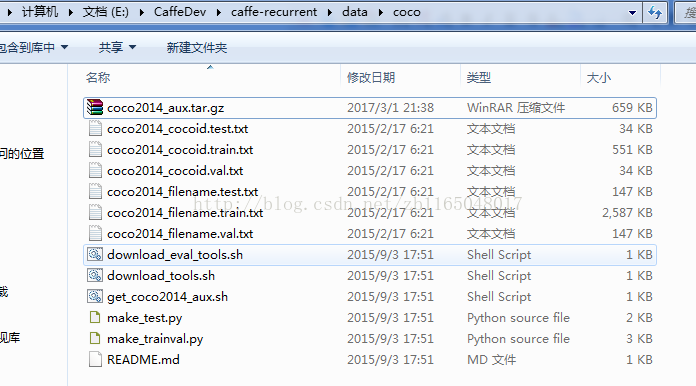
Task: Click the file icon of coco2014_filename.train.txt
Action: 95,213
